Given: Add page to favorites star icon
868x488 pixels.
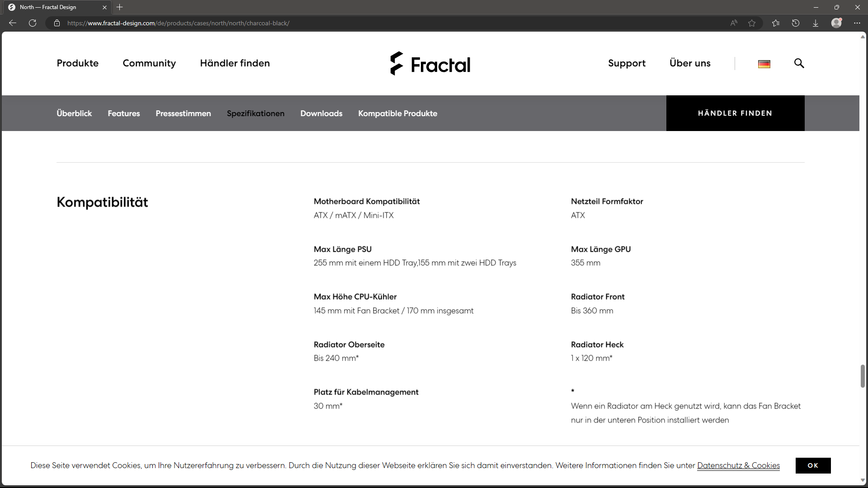Looking at the screenshot, I should (752, 23).
